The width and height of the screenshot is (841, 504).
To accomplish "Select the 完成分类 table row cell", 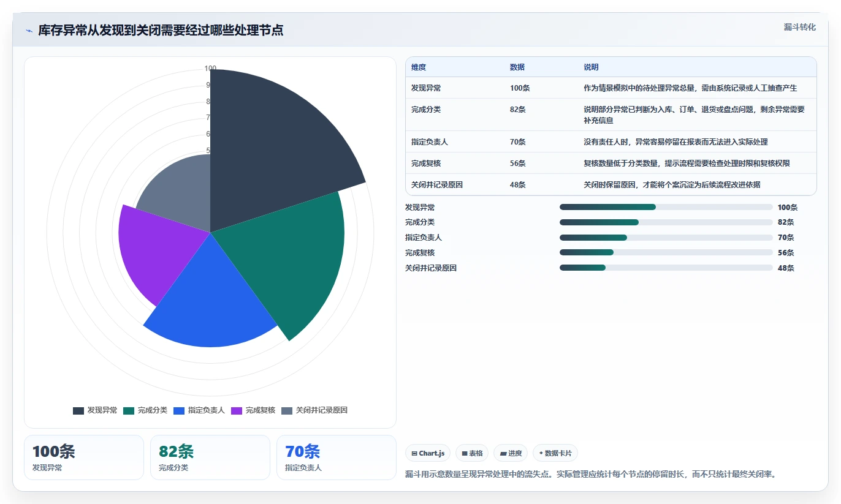I will click(426, 110).
